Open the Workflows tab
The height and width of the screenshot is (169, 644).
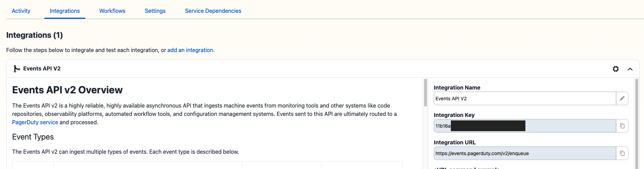[112, 11]
